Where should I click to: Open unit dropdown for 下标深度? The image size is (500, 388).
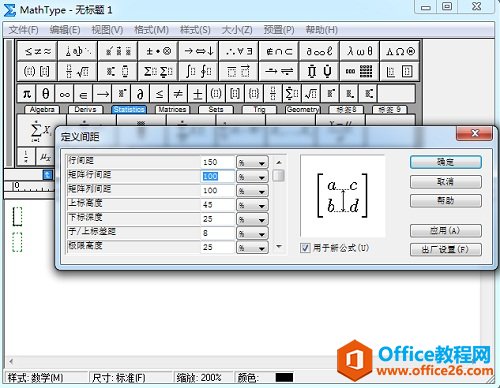(252, 219)
